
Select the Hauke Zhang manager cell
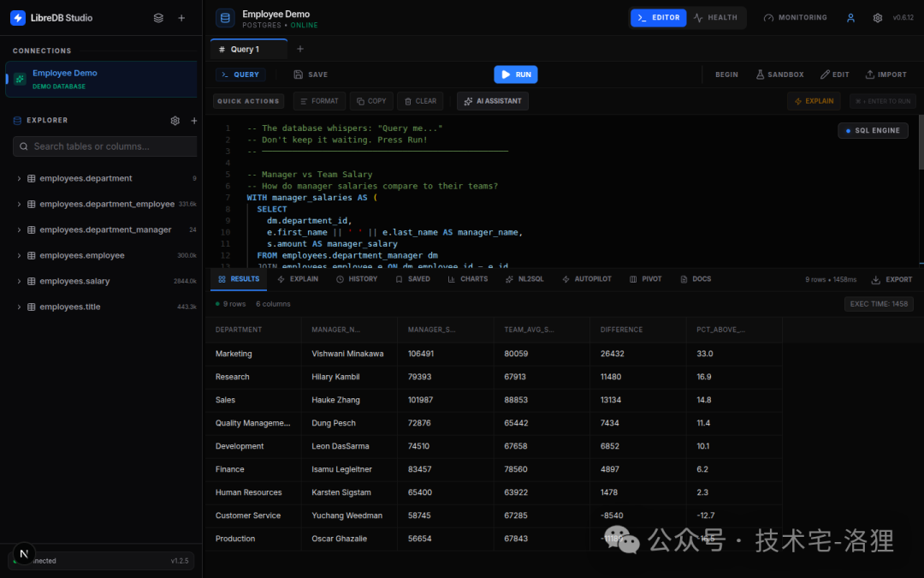[349, 400]
